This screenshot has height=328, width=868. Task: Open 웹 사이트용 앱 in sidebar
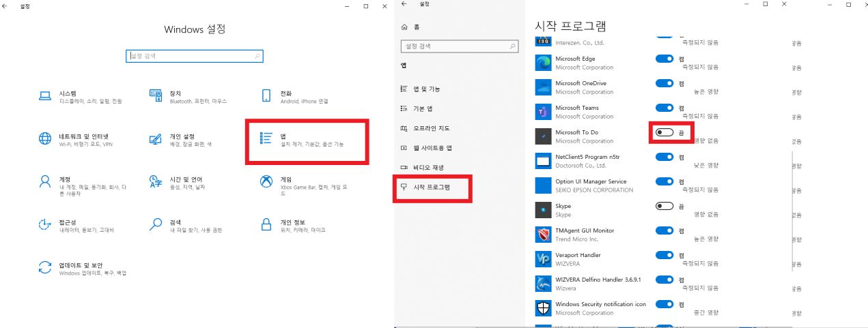pos(426,148)
